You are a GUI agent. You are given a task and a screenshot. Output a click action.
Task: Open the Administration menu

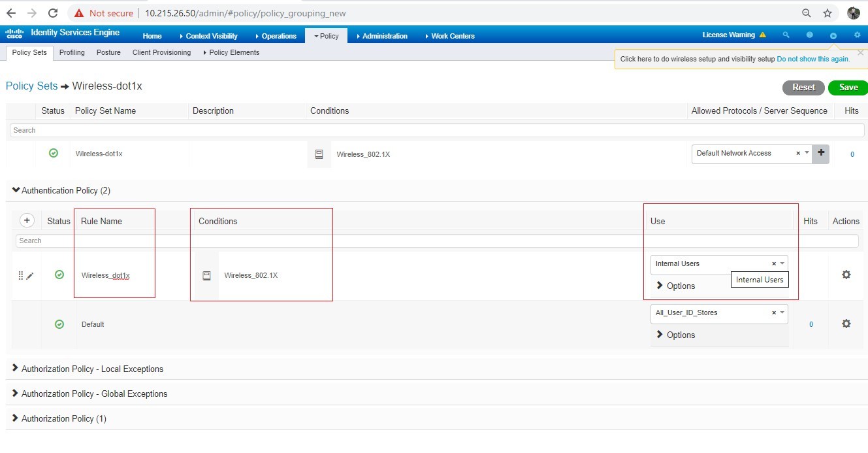click(382, 36)
